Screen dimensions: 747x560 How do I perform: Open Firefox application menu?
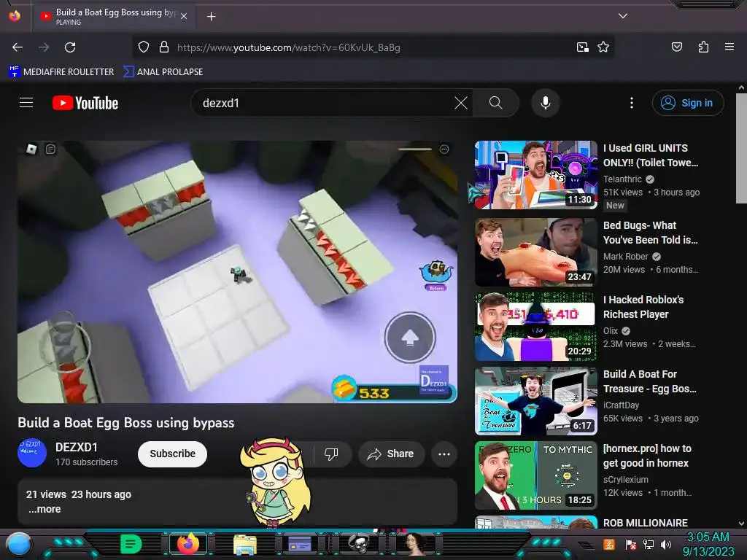click(729, 47)
